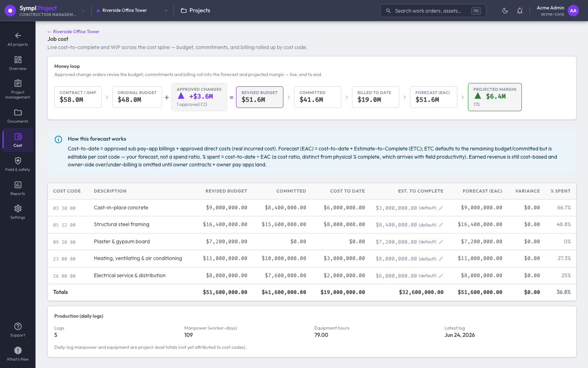Click the 1 approved CO text
This screenshot has width=588, height=368.
point(192,104)
